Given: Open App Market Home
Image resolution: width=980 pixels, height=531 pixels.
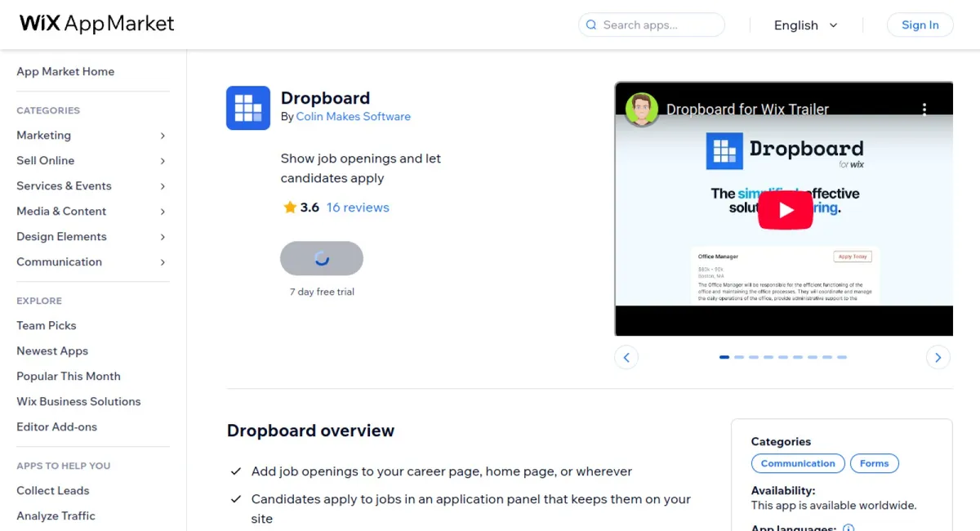Looking at the screenshot, I should point(65,72).
